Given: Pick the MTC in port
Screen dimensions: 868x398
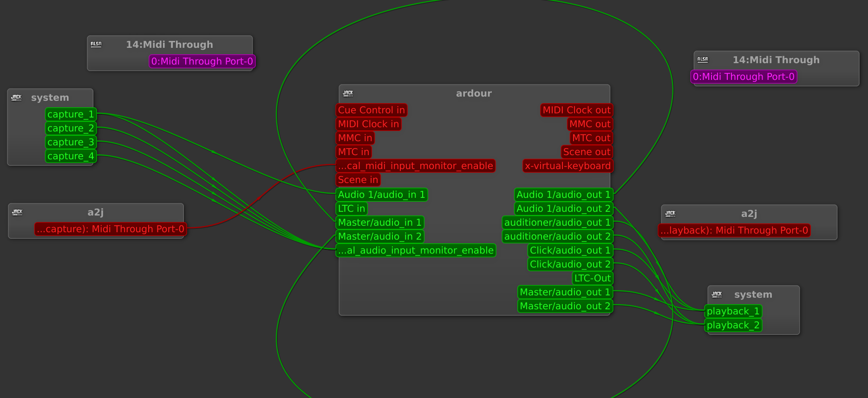Looking at the screenshot, I should tap(354, 152).
